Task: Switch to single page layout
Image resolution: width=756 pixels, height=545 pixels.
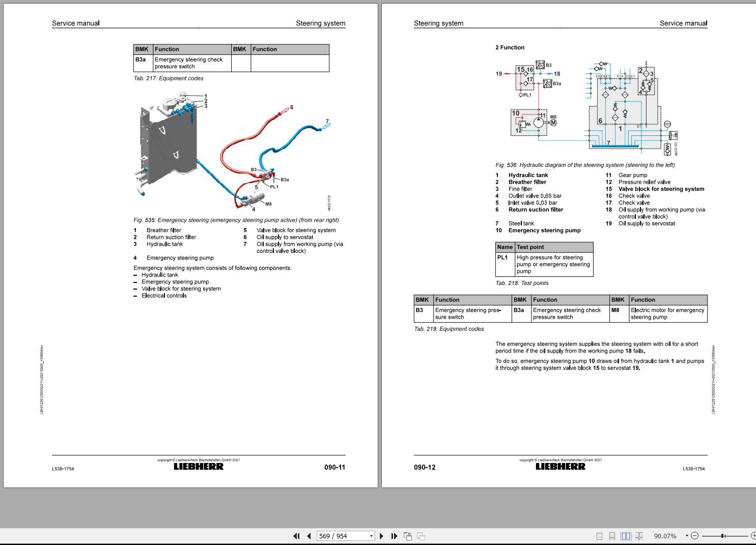Action: coord(599,536)
